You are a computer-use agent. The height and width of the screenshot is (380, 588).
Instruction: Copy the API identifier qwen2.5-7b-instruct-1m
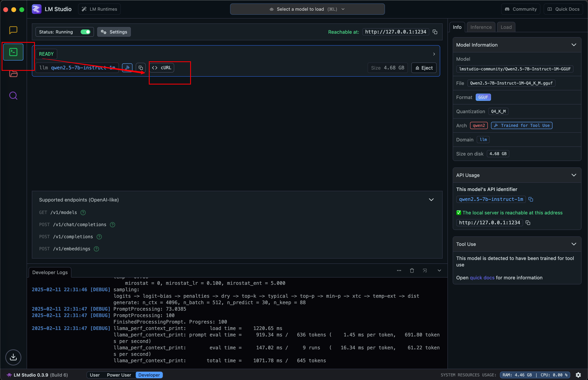point(531,199)
